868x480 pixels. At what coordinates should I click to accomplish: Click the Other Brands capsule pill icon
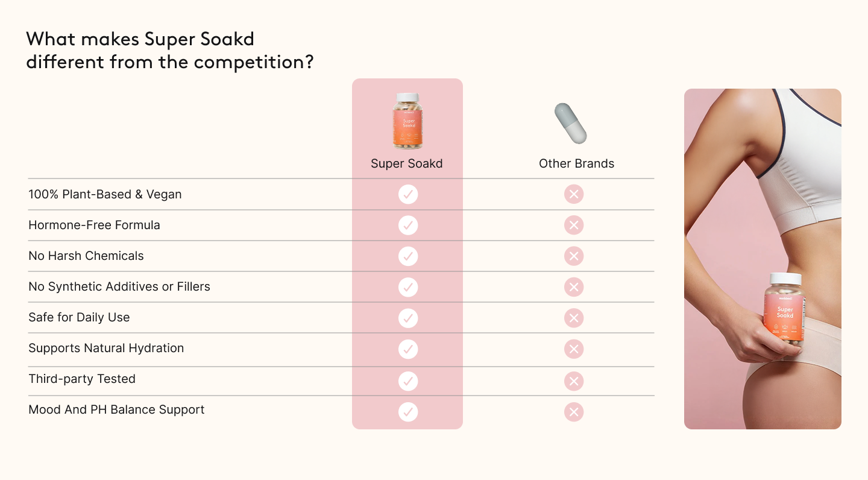coord(570,123)
